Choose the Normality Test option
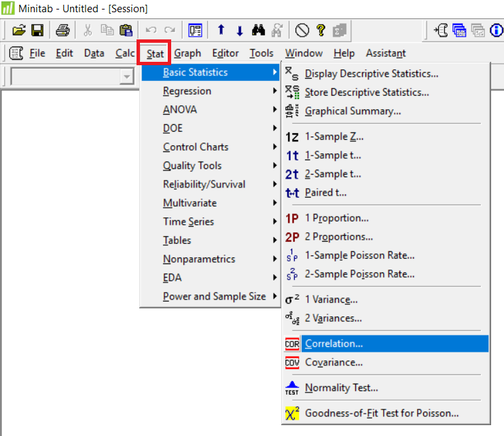This screenshot has height=436, width=504. click(x=341, y=388)
